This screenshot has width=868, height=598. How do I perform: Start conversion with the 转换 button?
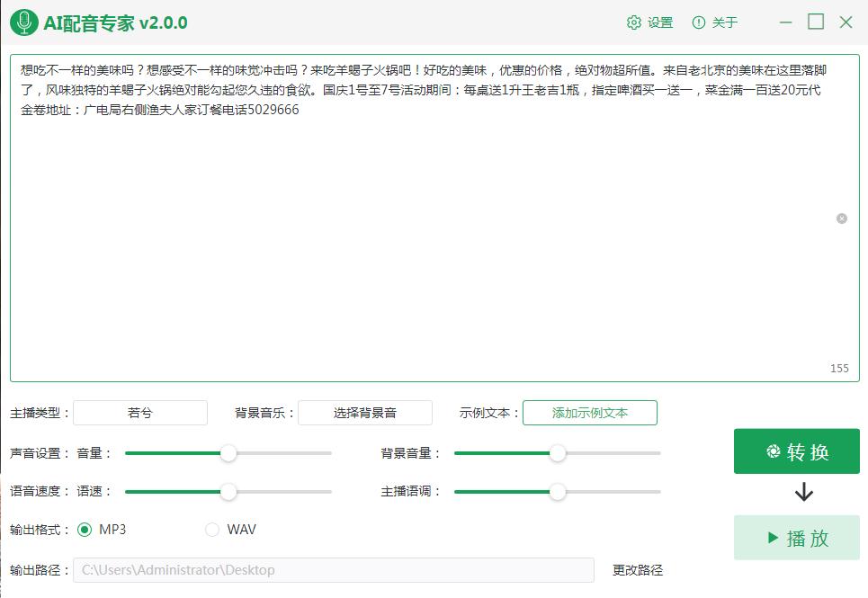[x=796, y=451]
